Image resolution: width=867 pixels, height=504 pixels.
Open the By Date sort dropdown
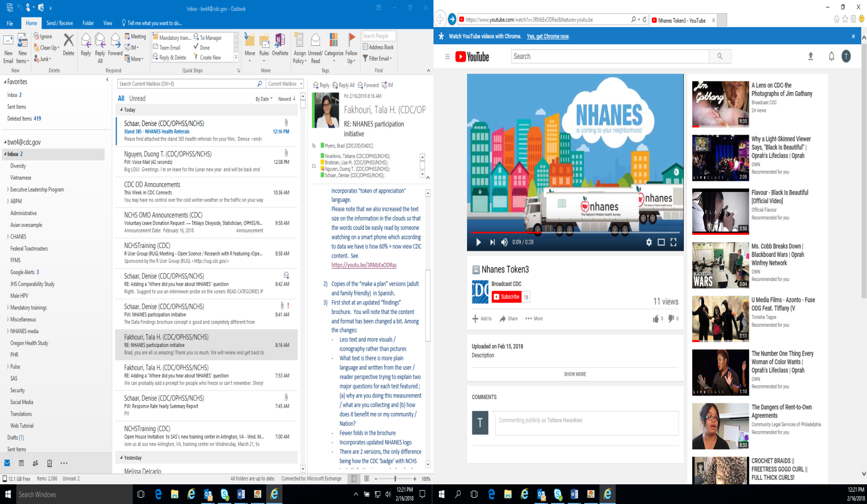pos(264,99)
